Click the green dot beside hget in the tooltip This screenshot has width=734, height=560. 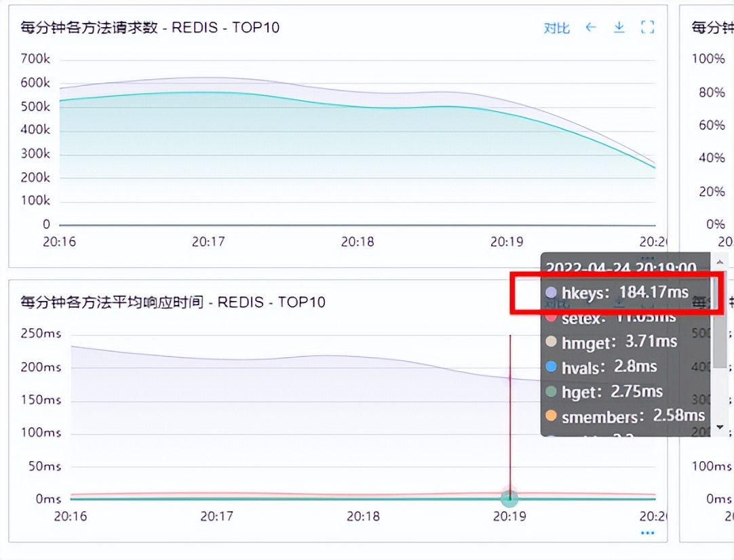[551, 391]
